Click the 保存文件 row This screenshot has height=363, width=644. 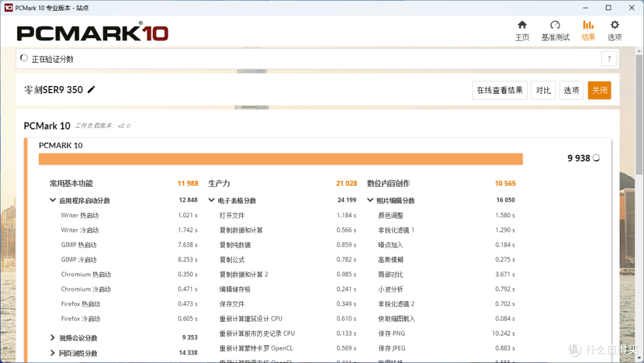point(288,304)
